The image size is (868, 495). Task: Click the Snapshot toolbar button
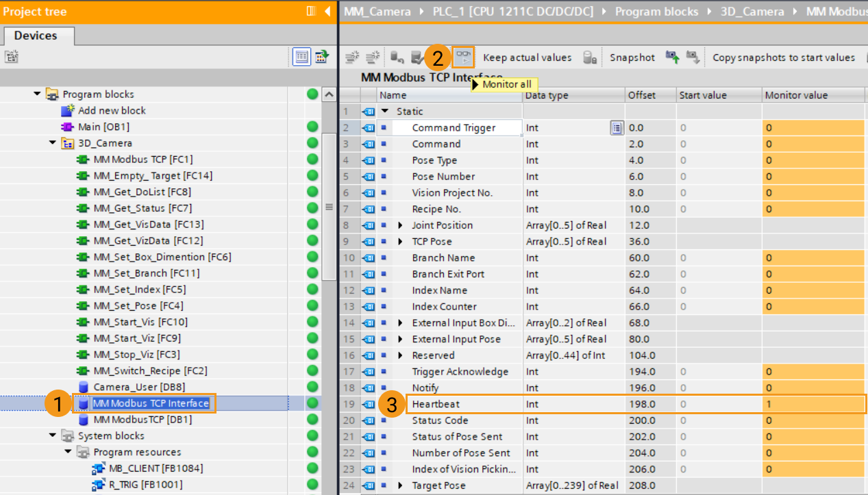[632, 58]
